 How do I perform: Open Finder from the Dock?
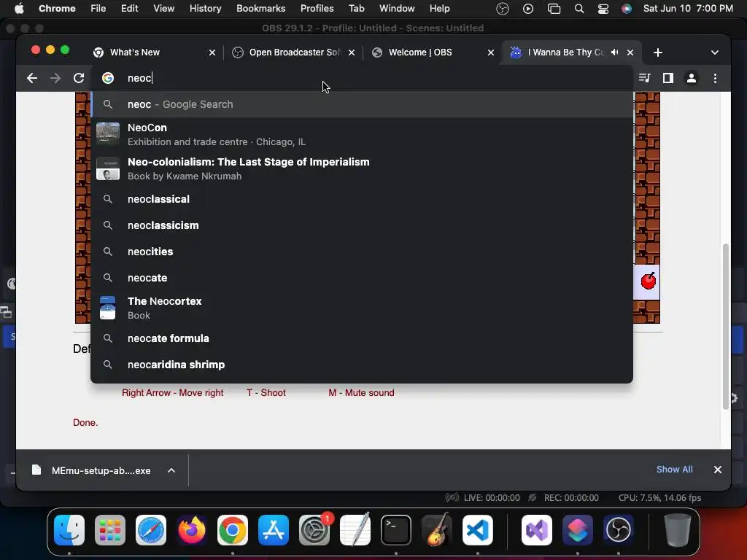(69, 529)
